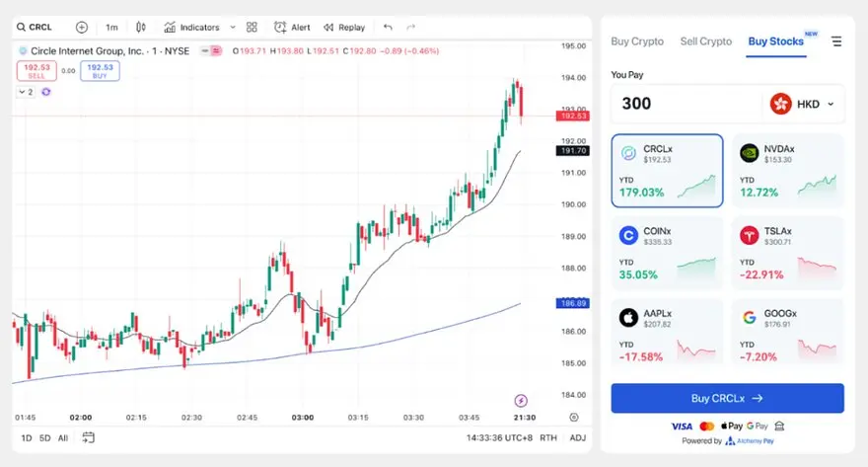Toggle ADJ adjustment setting
The width and height of the screenshot is (868, 467).
(x=577, y=437)
